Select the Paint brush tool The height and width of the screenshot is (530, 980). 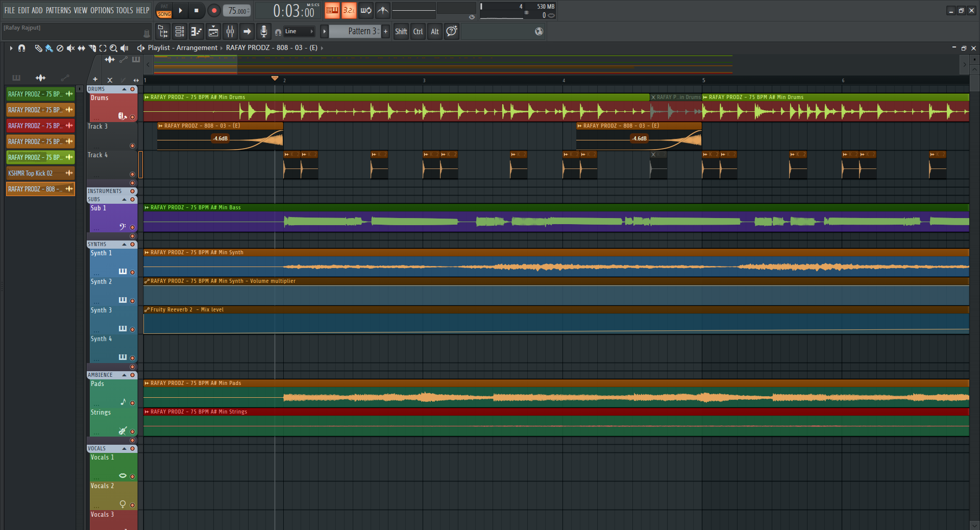click(x=49, y=48)
